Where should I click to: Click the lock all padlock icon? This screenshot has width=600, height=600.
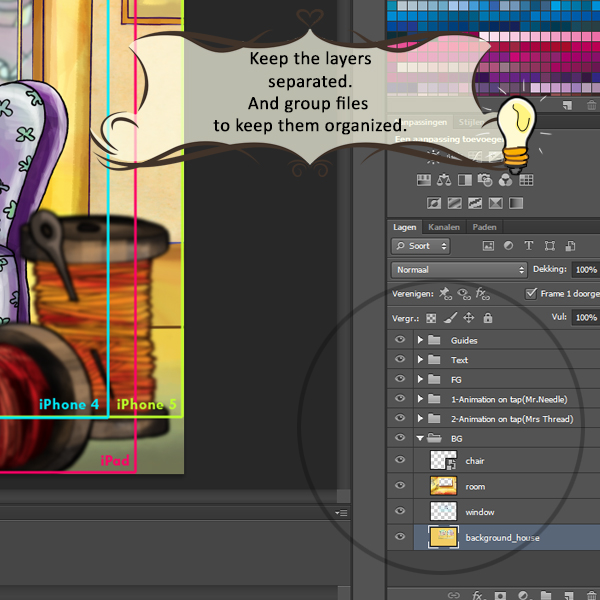[487, 318]
